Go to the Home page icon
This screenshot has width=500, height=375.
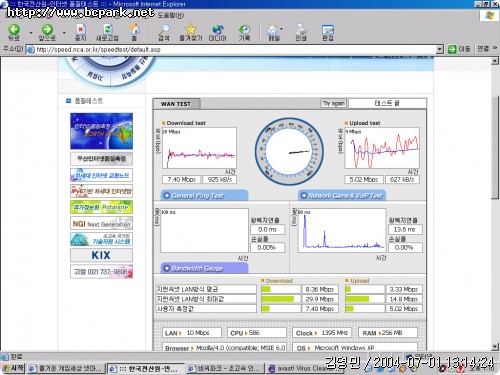click(134, 30)
